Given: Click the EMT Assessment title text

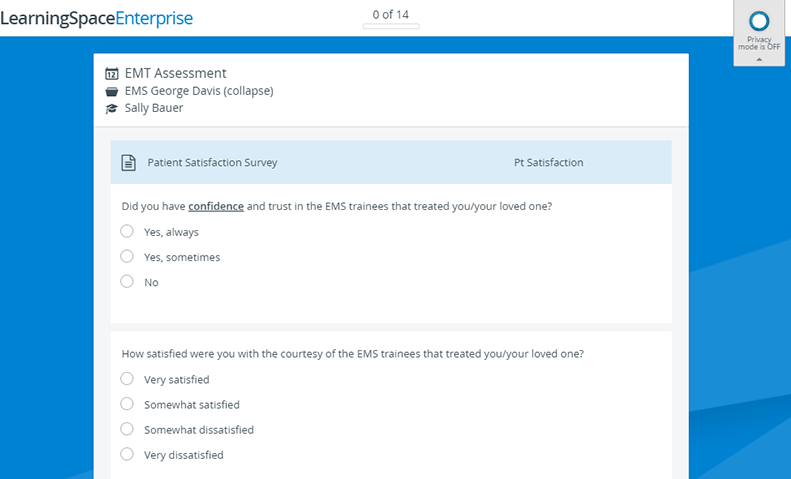Looking at the screenshot, I should (x=176, y=73).
